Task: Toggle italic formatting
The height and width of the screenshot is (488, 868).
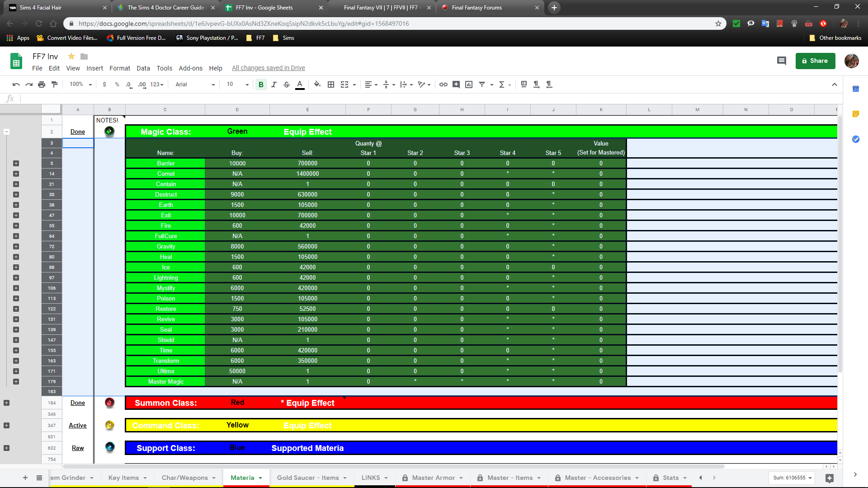Action: (274, 84)
